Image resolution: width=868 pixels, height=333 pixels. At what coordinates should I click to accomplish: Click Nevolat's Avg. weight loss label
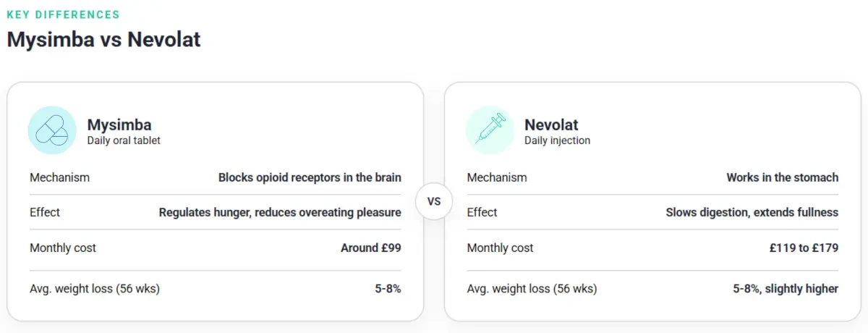[x=532, y=289]
